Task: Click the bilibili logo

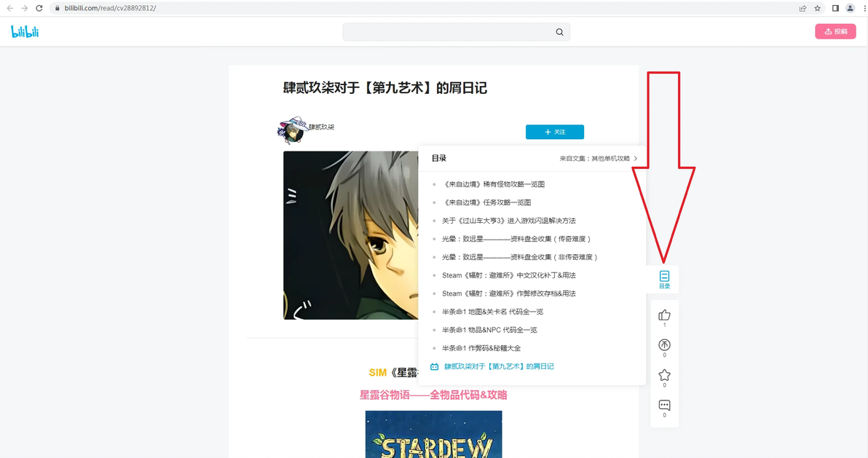Action: click(x=25, y=31)
